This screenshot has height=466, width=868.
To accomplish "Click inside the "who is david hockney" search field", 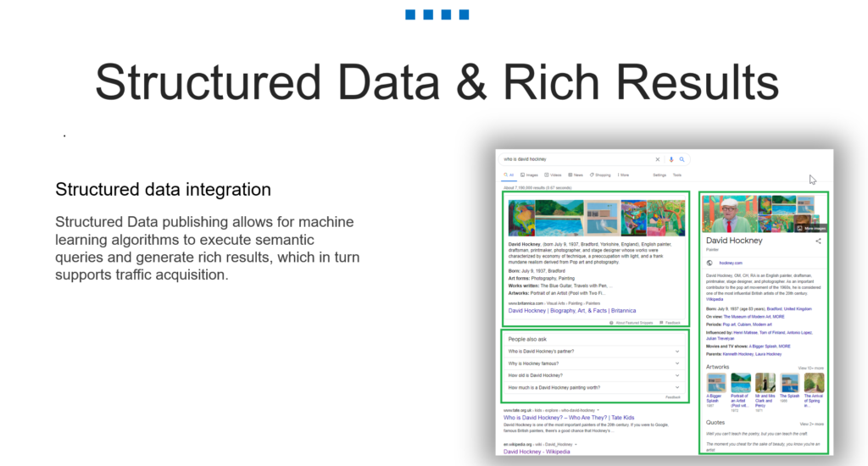I will [576, 159].
